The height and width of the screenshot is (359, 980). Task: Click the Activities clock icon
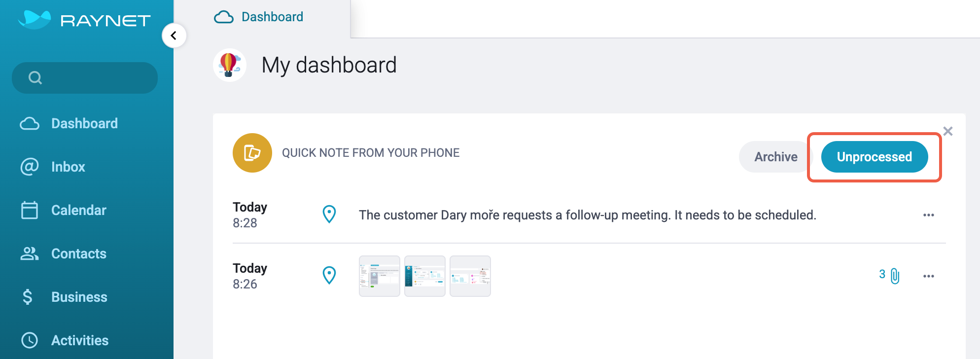[30, 340]
